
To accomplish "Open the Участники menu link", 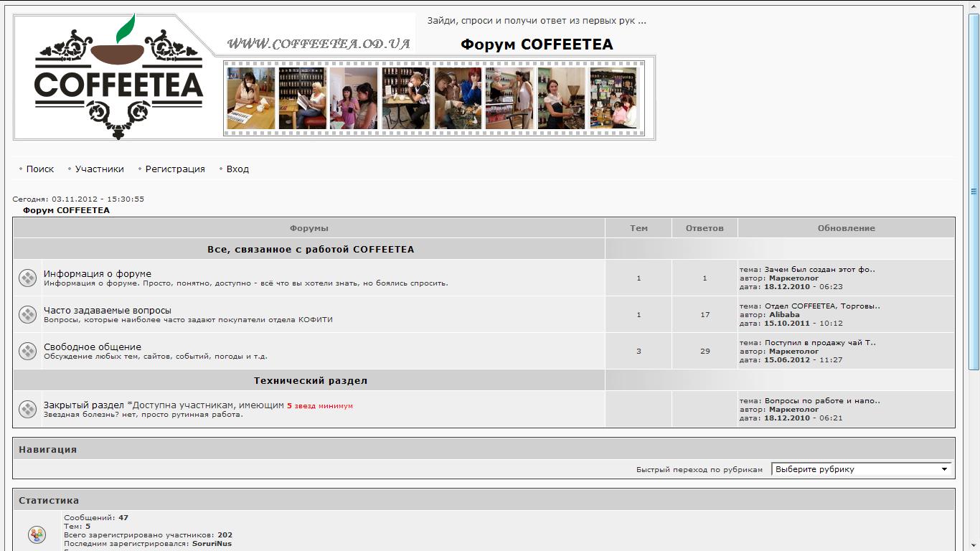I will (x=100, y=169).
